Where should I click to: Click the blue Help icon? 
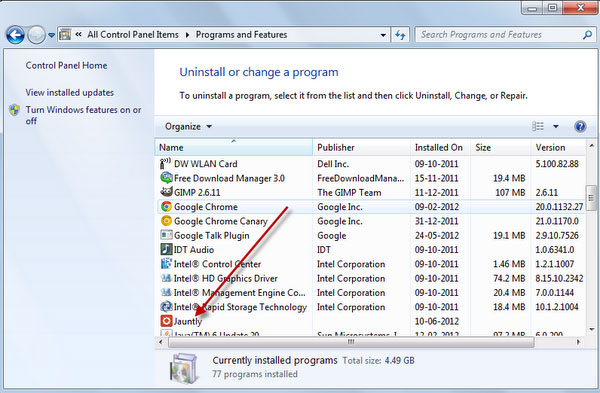tap(580, 126)
